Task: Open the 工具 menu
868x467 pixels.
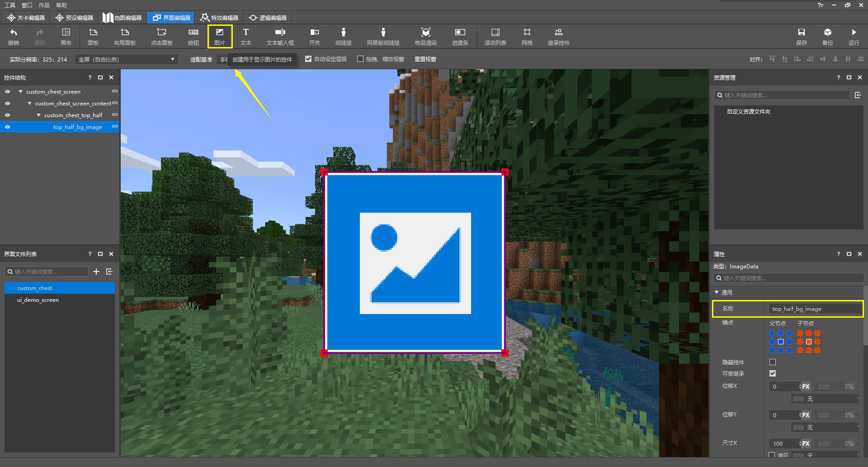Action: pos(10,5)
